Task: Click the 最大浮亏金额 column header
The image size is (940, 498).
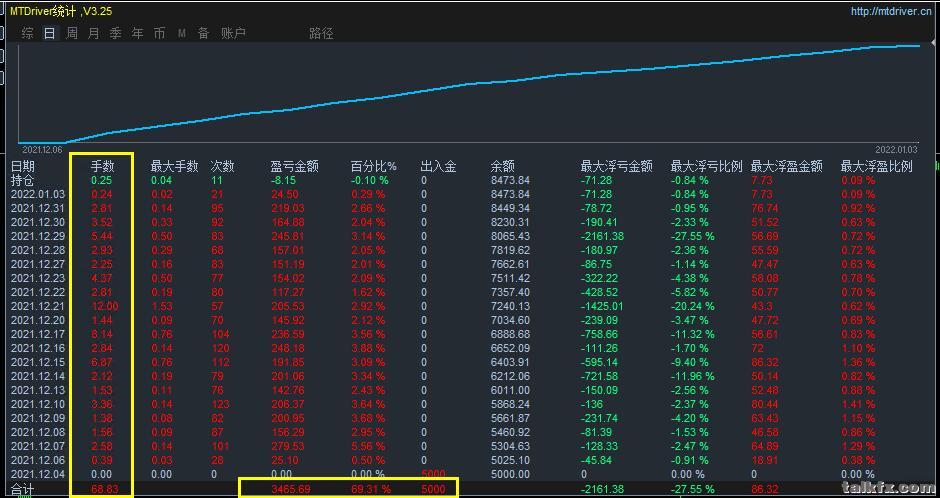Action: [x=616, y=166]
